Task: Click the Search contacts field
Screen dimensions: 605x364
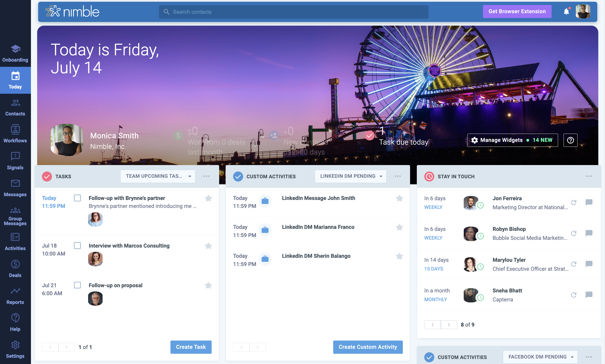Action: [294, 12]
